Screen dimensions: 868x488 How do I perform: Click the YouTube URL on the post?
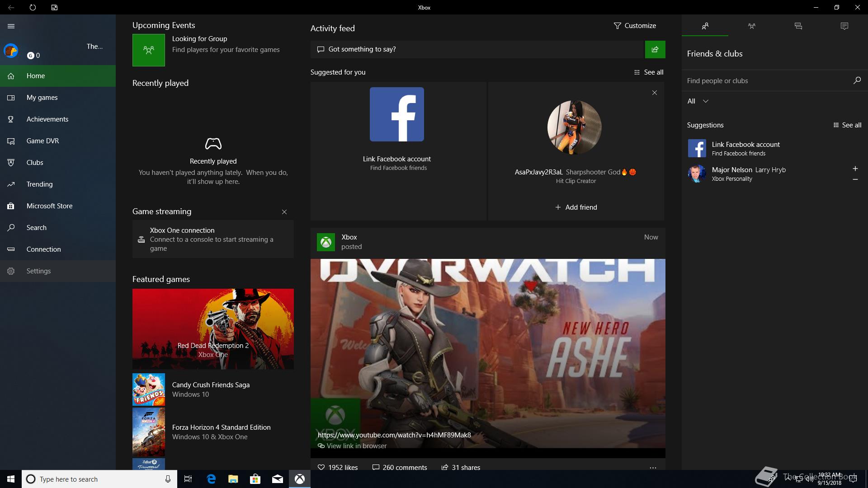pyautogui.click(x=394, y=435)
